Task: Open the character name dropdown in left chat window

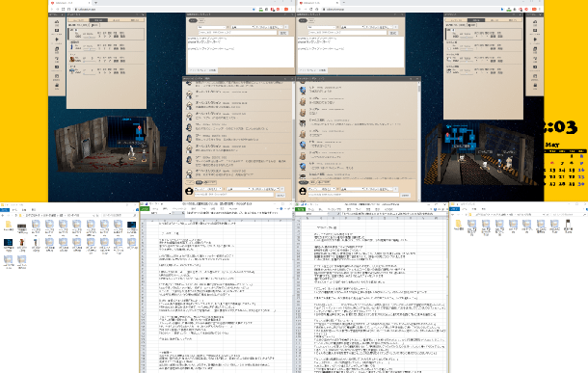Action: coord(209,189)
